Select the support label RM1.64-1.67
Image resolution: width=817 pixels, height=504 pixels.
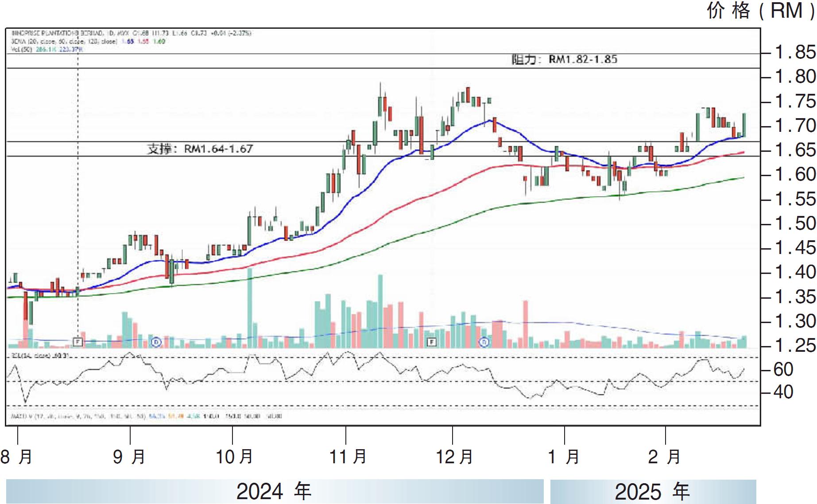pos(200,149)
